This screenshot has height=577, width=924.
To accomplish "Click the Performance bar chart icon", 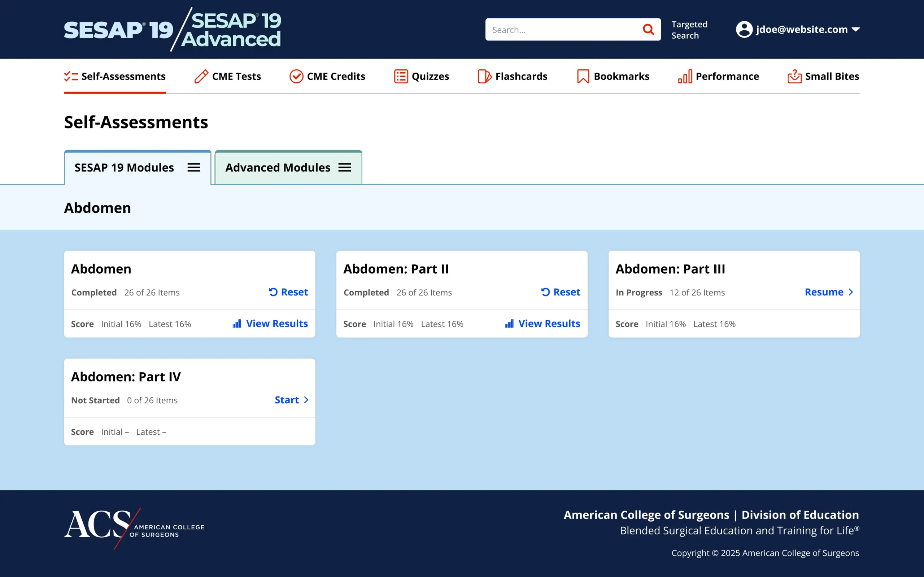I will (x=685, y=76).
